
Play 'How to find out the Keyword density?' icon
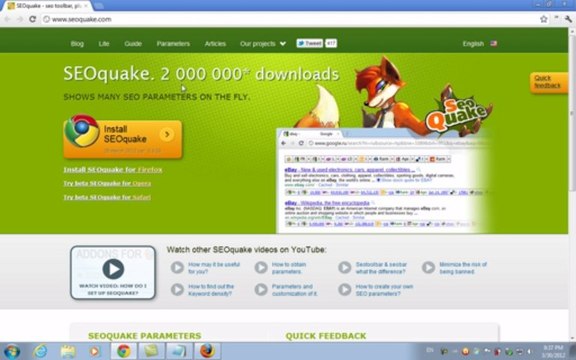click(x=177, y=289)
